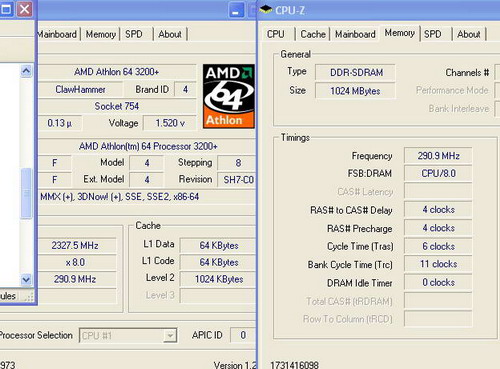Click the 1024 MBytes memory size field
Screen dimensions: 500x369
point(355,91)
